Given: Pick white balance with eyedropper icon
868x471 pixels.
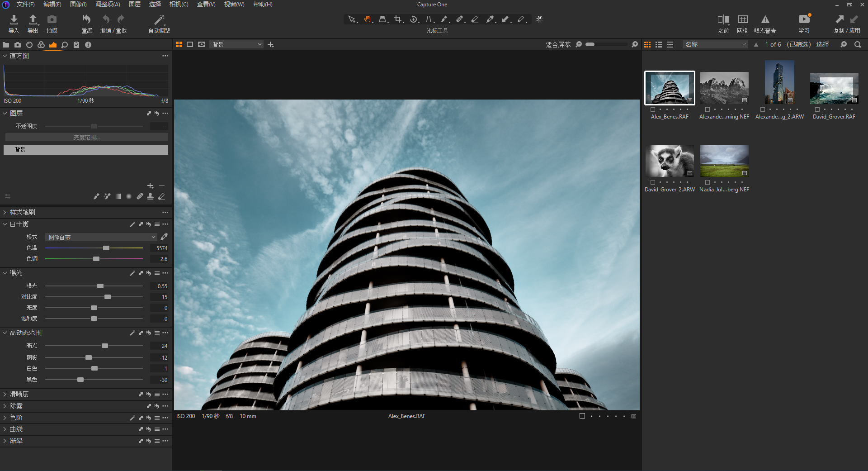Looking at the screenshot, I should (164, 237).
